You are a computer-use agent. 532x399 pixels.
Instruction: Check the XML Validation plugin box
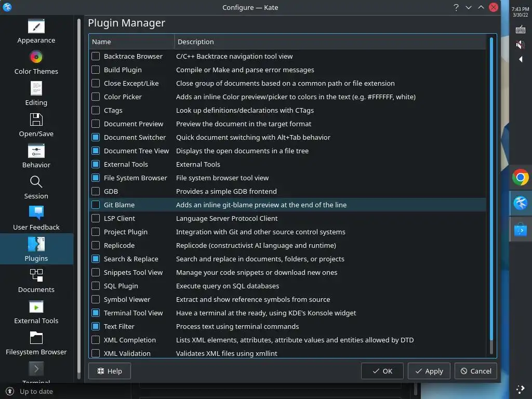[x=96, y=353]
